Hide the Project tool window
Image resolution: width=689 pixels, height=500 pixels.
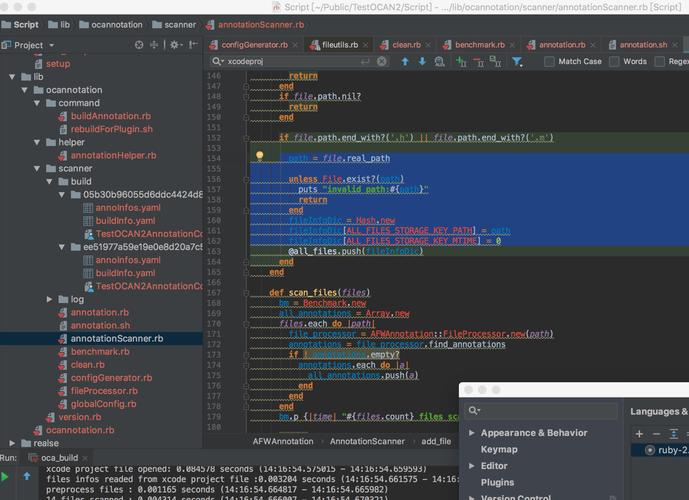tap(192, 45)
